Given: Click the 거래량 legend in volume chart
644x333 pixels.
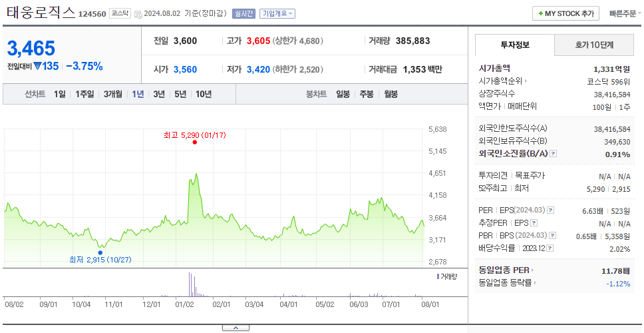Looking at the screenshot, I should pyautogui.click(x=446, y=276).
